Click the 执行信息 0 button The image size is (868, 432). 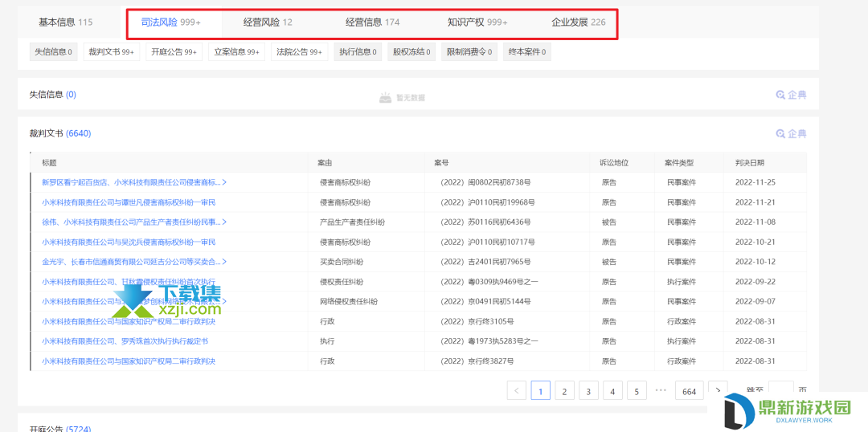358,52
